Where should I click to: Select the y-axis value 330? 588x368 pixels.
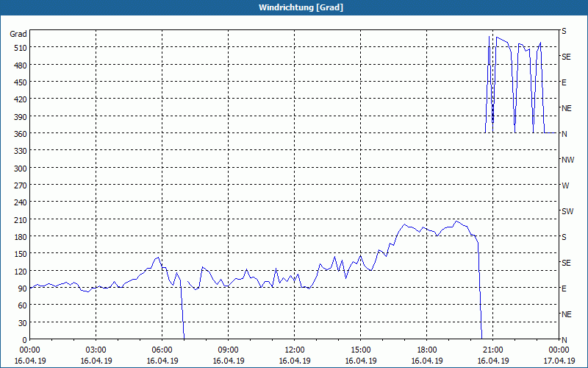(21, 151)
